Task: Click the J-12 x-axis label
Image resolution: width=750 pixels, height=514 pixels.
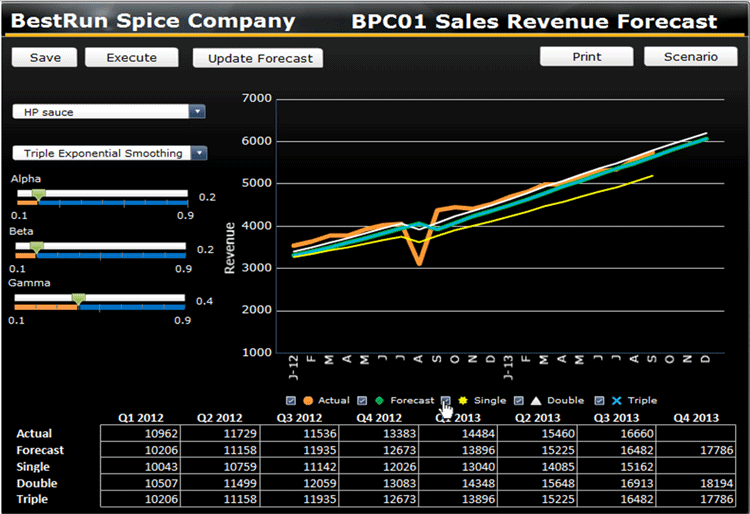Action: click(294, 368)
